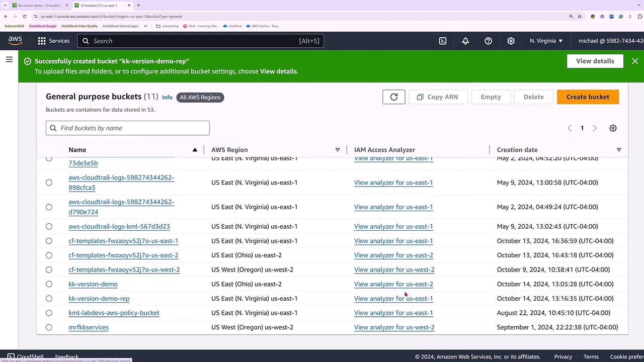
Task: Open the kml-labdevs-aws-policy-bucket link
Action: pos(114,313)
